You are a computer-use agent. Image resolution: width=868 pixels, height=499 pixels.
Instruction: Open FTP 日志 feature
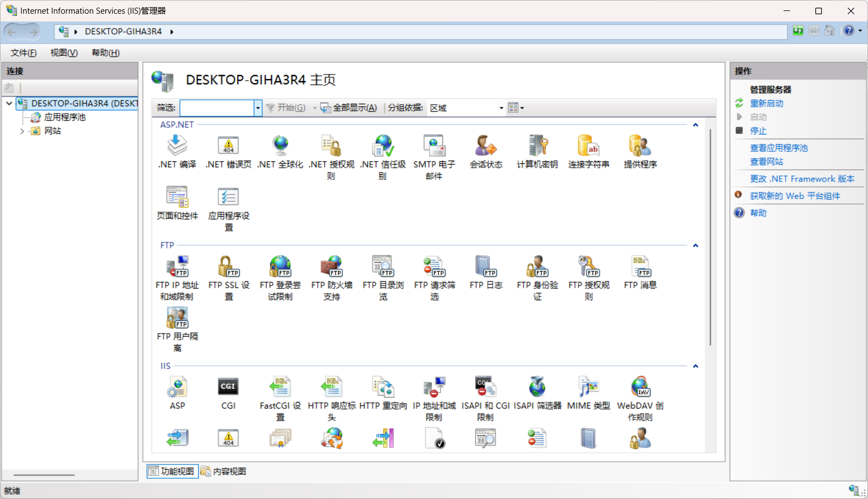pos(486,273)
